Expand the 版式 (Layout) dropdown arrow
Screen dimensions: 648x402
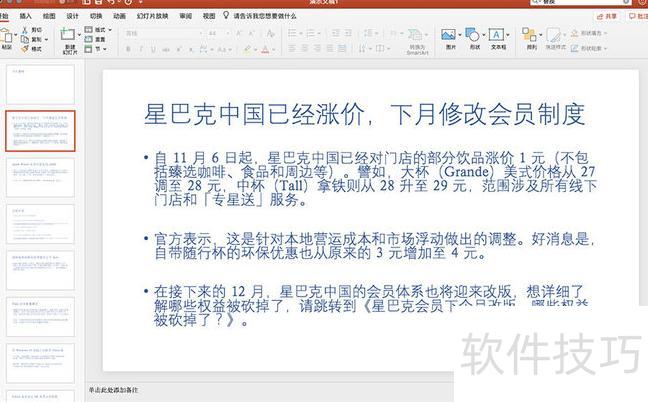point(110,30)
